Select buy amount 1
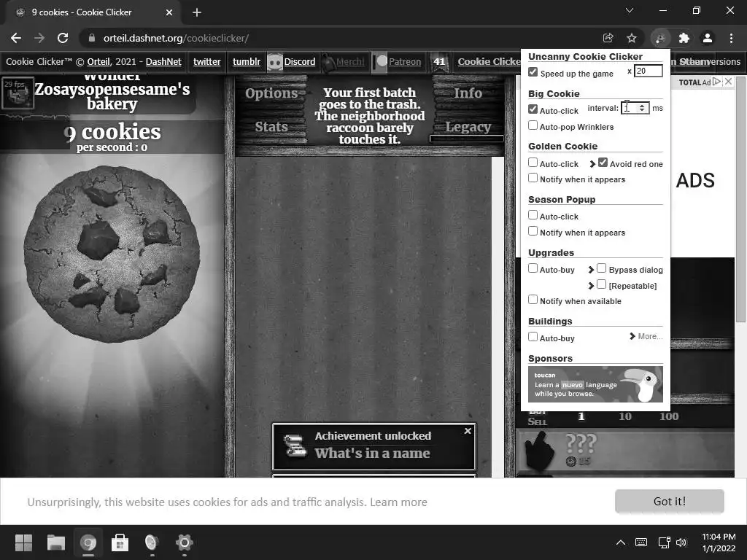Viewport: 747px width, 560px height. click(x=581, y=416)
